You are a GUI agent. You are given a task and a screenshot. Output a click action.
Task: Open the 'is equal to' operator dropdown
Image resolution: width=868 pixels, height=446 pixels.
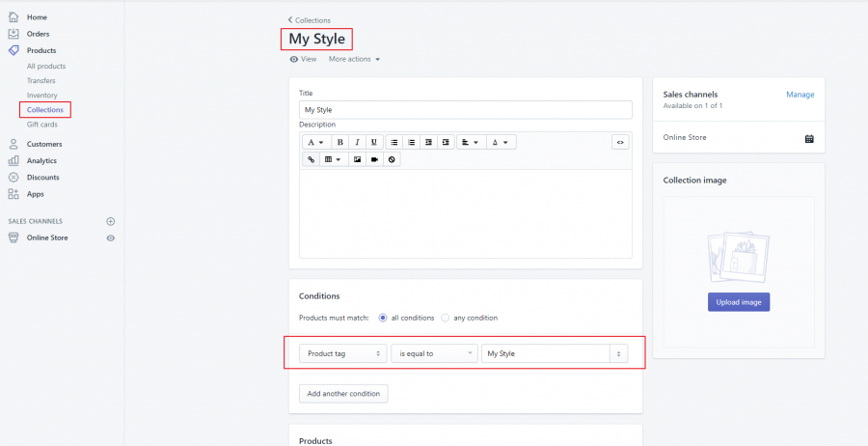(435, 353)
